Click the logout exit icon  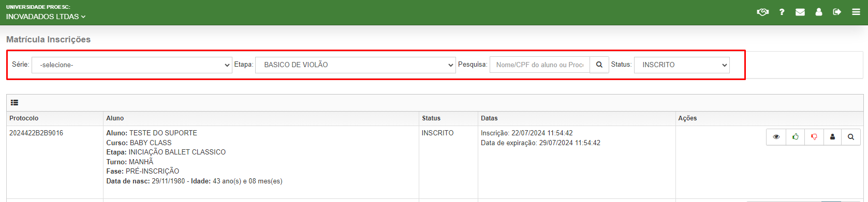click(x=837, y=12)
